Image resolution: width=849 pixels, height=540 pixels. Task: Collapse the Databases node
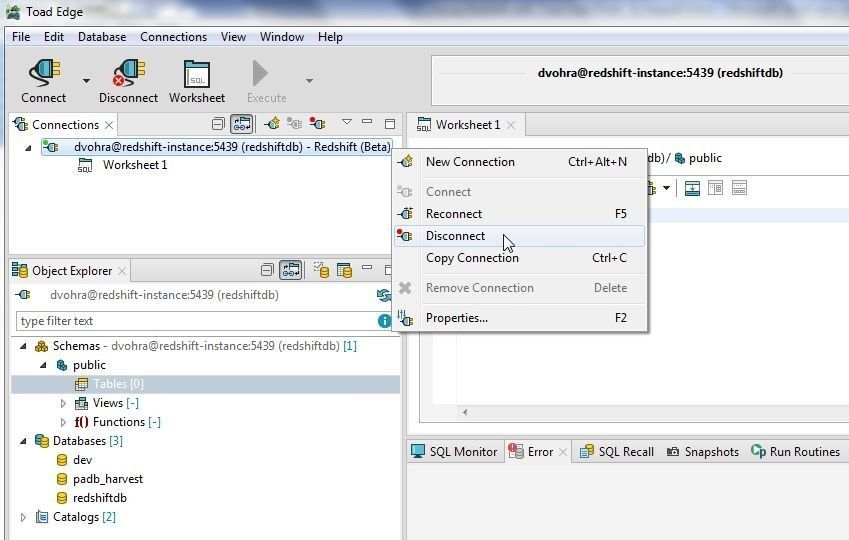click(x=23, y=441)
